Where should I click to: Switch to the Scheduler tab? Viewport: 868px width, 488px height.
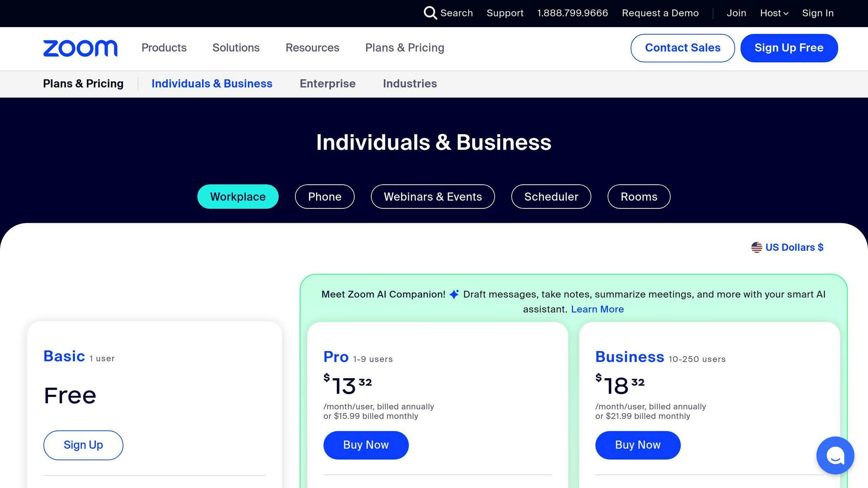pos(551,197)
